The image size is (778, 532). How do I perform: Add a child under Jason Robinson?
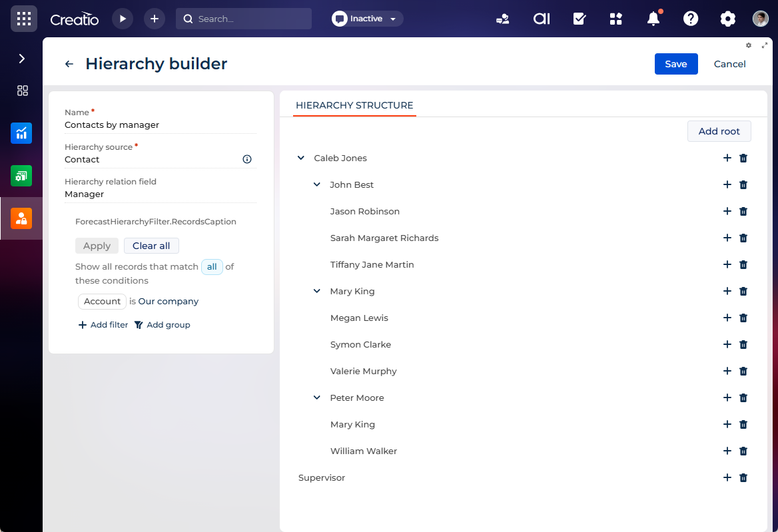(727, 211)
